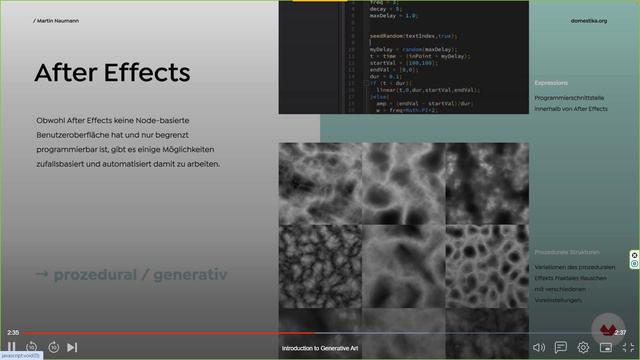Exit fullscreen mode
This screenshot has width=640, height=360.
(x=628, y=347)
